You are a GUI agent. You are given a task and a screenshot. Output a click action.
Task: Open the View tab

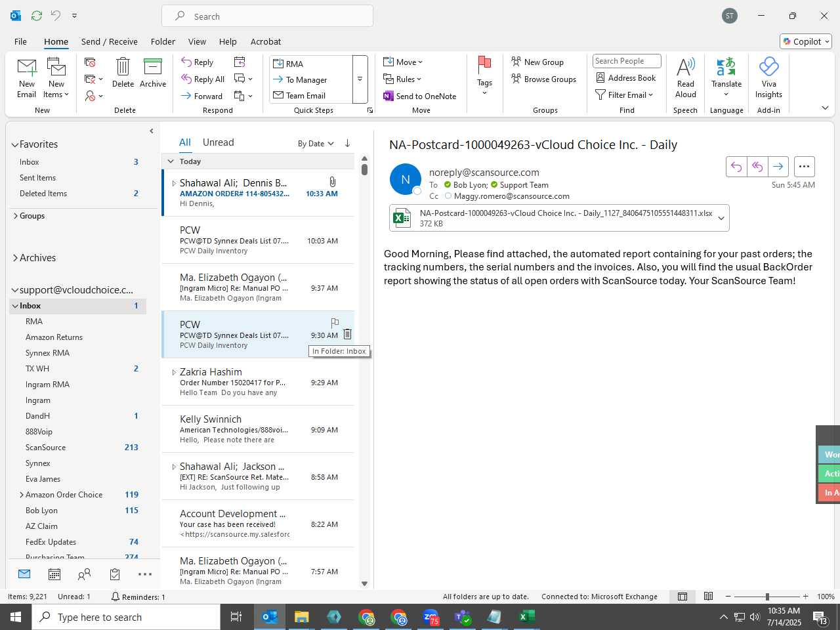point(197,41)
